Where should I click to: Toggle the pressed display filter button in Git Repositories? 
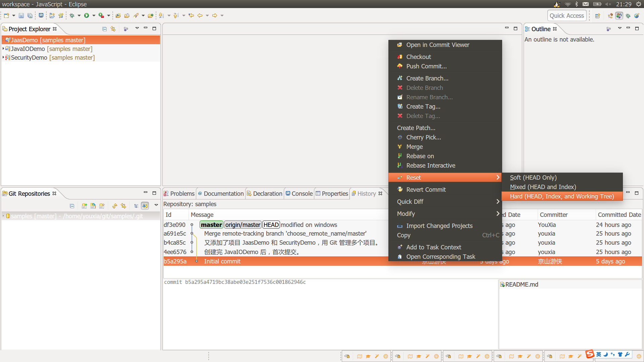click(145, 206)
